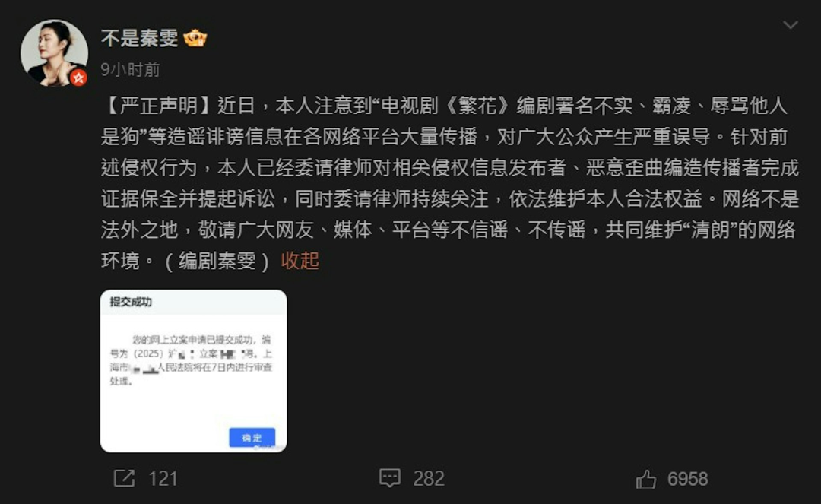Click the (编剧秦雯) signature text
This screenshot has width=821, height=504.
coord(217,261)
